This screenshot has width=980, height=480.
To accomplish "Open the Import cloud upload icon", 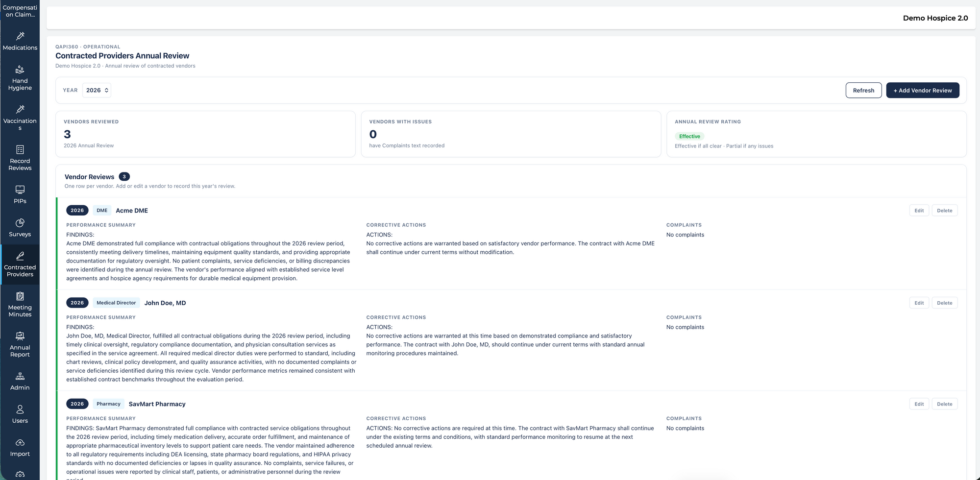I will click(20, 442).
